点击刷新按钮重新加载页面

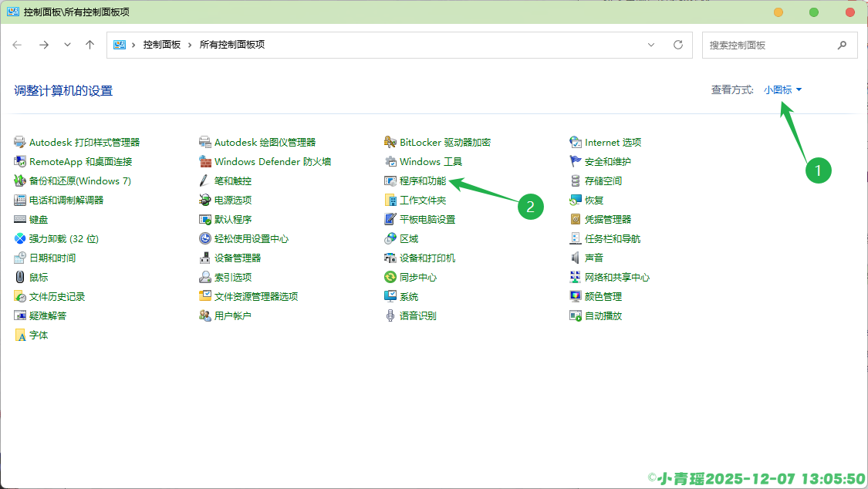pos(677,45)
